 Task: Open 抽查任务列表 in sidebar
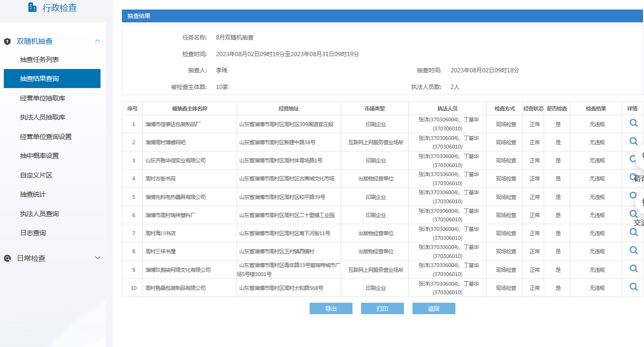pos(40,59)
